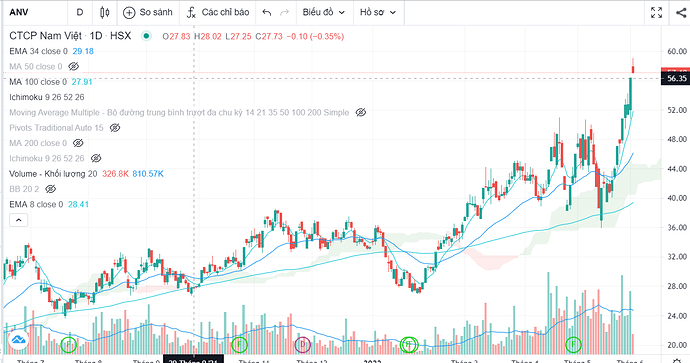Collapse the indicator legend list
The image size is (690, 363).
(x=18, y=220)
